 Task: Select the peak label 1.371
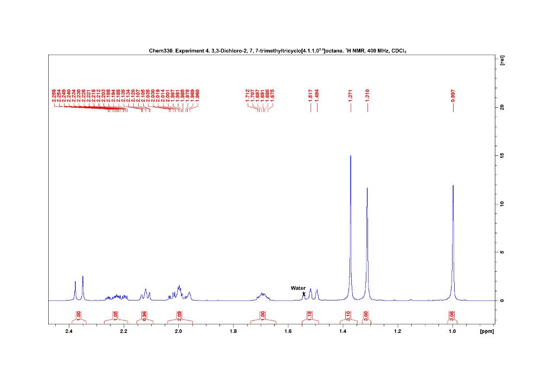(351, 96)
